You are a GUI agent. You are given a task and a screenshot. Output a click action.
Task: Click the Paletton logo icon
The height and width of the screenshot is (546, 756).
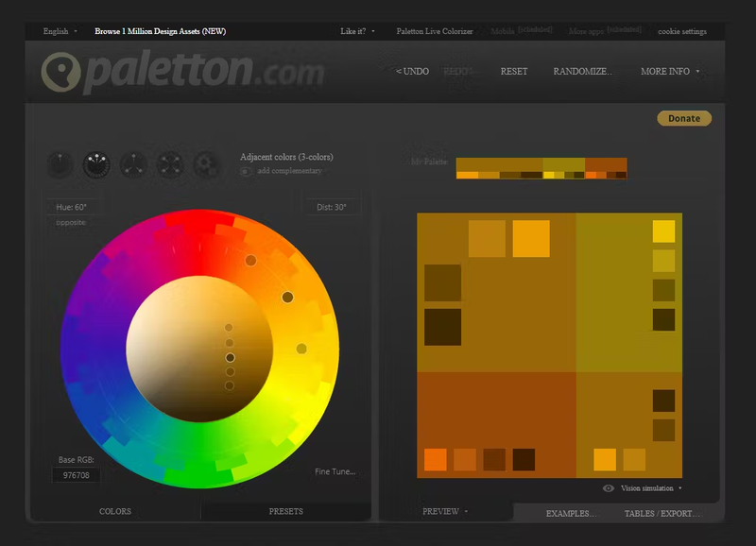click(x=60, y=72)
